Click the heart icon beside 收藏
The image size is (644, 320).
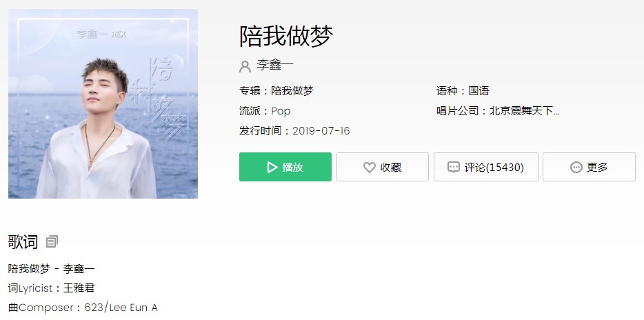(370, 167)
